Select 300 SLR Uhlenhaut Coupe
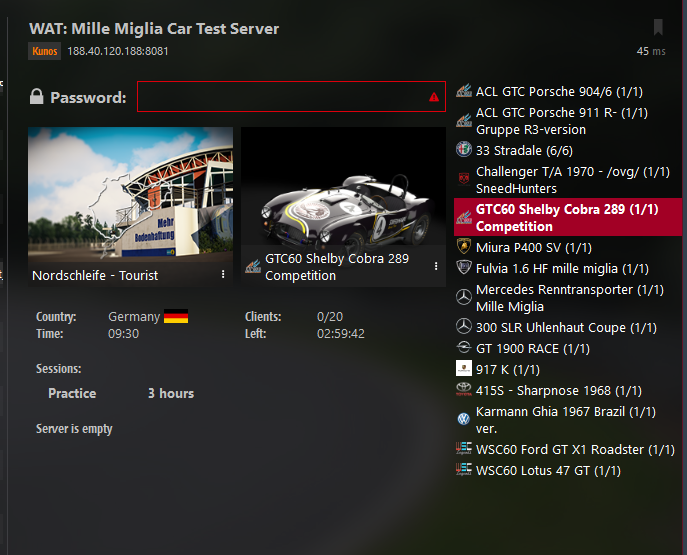This screenshot has height=555, width=687. coord(568,327)
